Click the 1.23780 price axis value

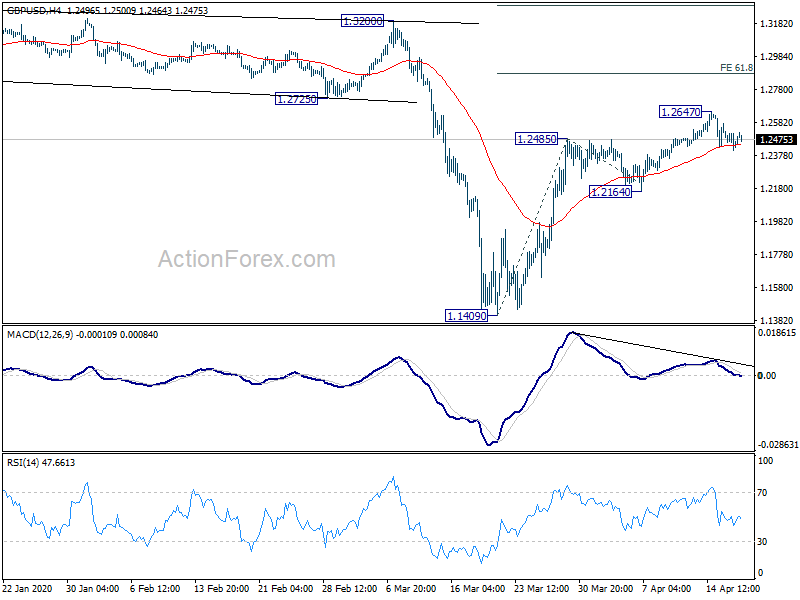(x=777, y=156)
